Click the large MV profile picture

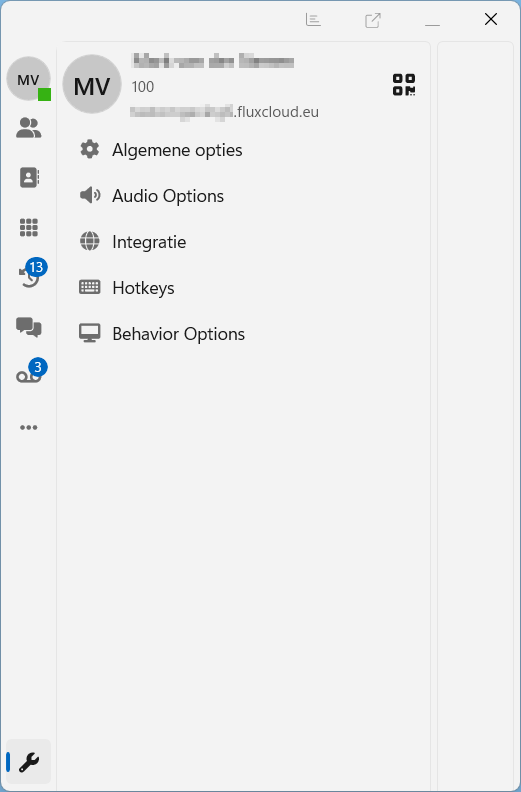[x=92, y=84]
